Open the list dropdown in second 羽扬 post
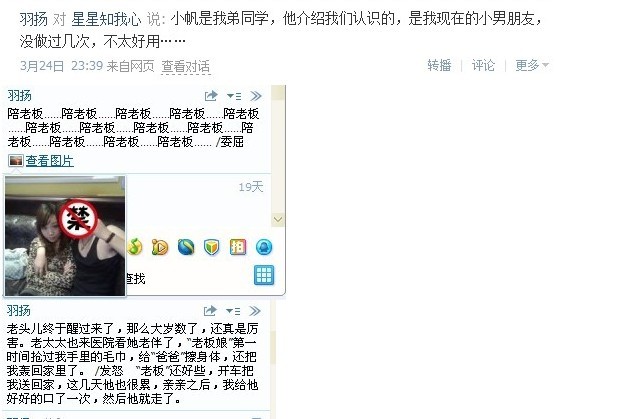Screen dimensions: 617x419 [233, 311]
